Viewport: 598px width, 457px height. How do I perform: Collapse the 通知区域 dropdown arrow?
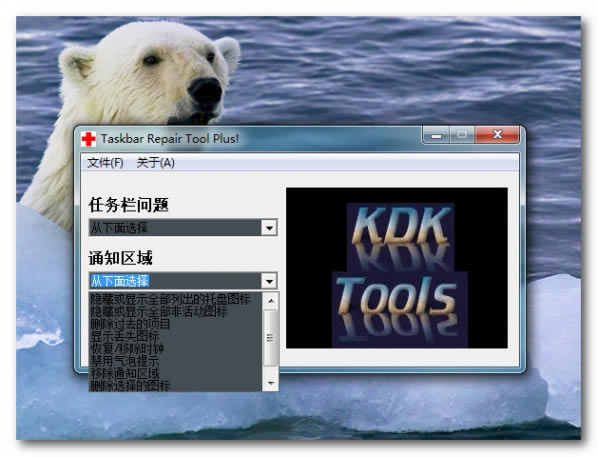269,281
